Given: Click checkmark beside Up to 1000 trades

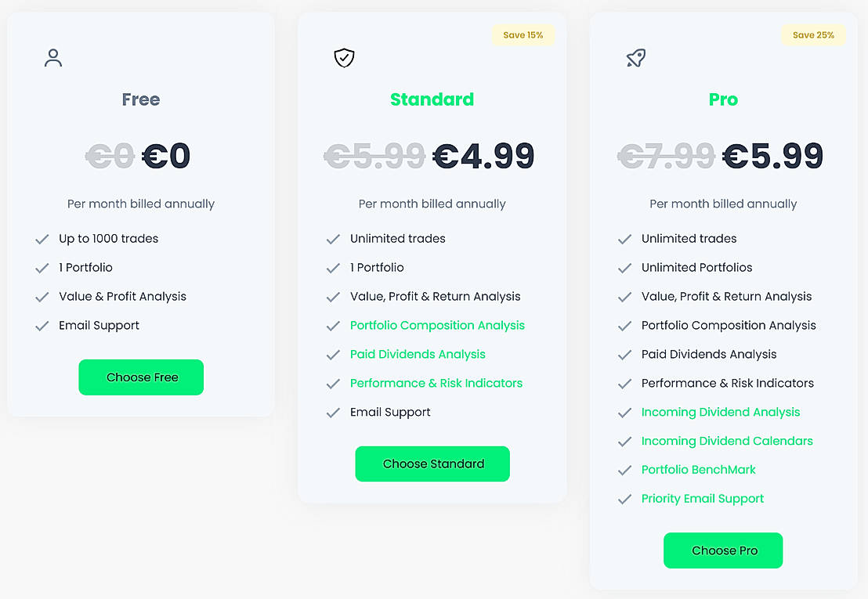Looking at the screenshot, I should pyautogui.click(x=42, y=239).
